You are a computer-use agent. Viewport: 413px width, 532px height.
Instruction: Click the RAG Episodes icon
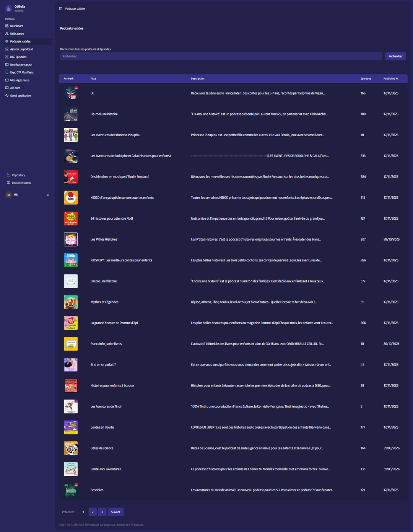(7, 57)
